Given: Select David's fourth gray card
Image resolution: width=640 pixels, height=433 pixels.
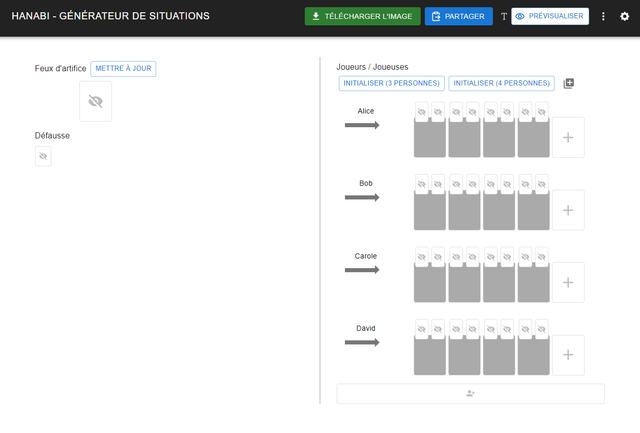Looking at the screenshot, I should (533, 356).
